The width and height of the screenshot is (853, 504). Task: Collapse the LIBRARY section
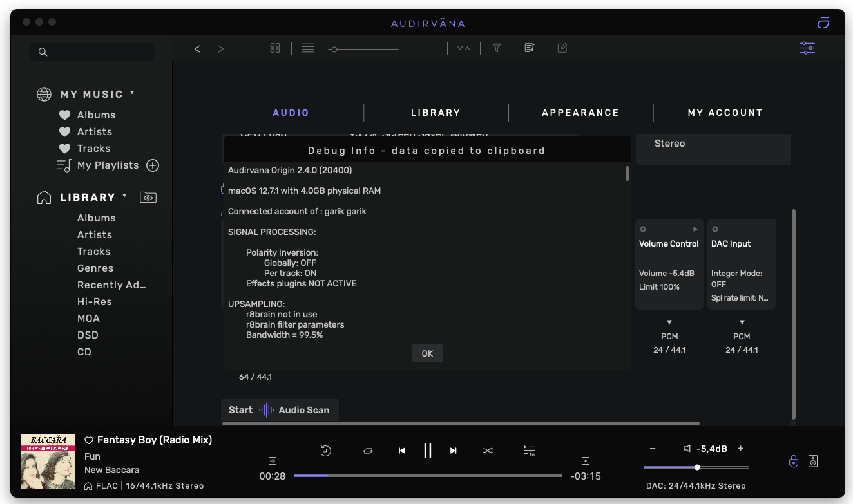tap(124, 196)
